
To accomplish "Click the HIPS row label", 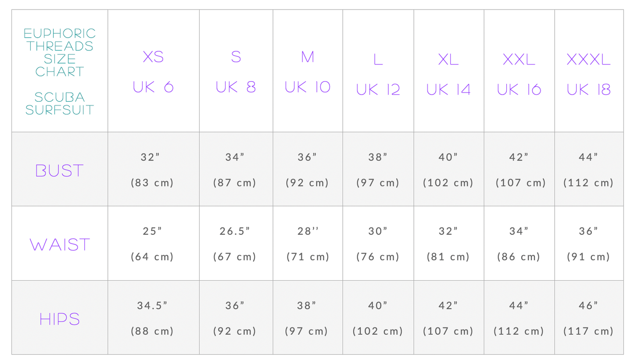I will pyautogui.click(x=60, y=318).
